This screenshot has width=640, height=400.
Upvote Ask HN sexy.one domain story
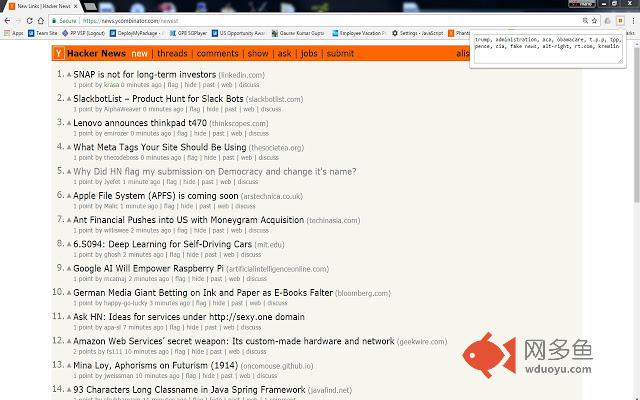pyautogui.click(x=69, y=317)
